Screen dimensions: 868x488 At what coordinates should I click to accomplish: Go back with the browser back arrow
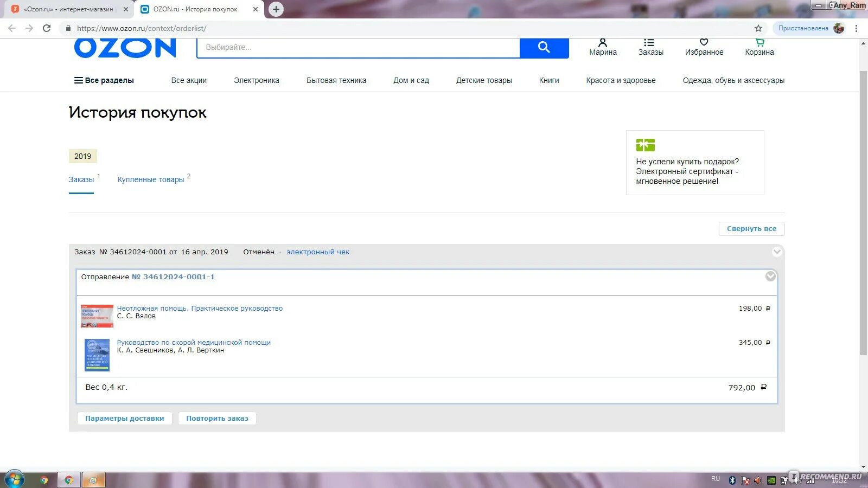click(12, 28)
